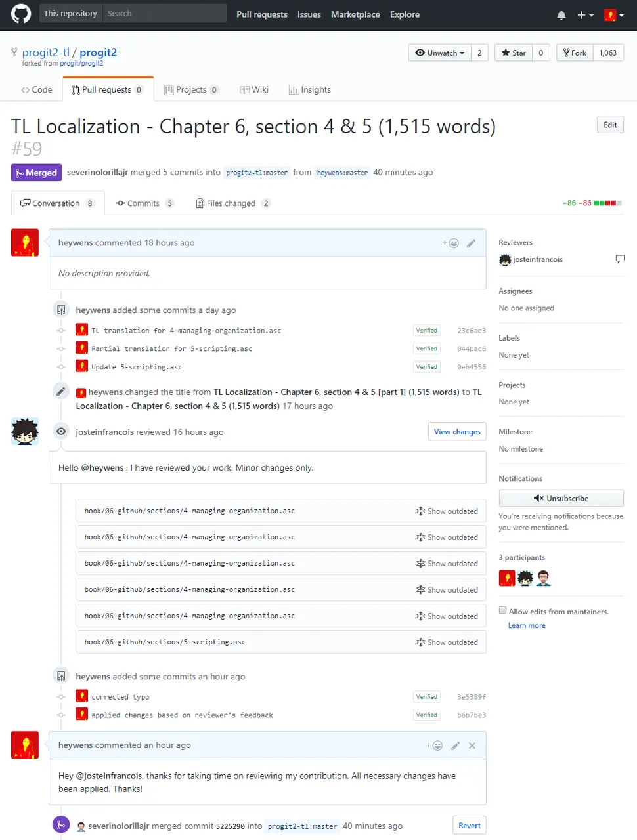Open the Code tab
Viewport: 637px width, 840px height.
[37, 89]
